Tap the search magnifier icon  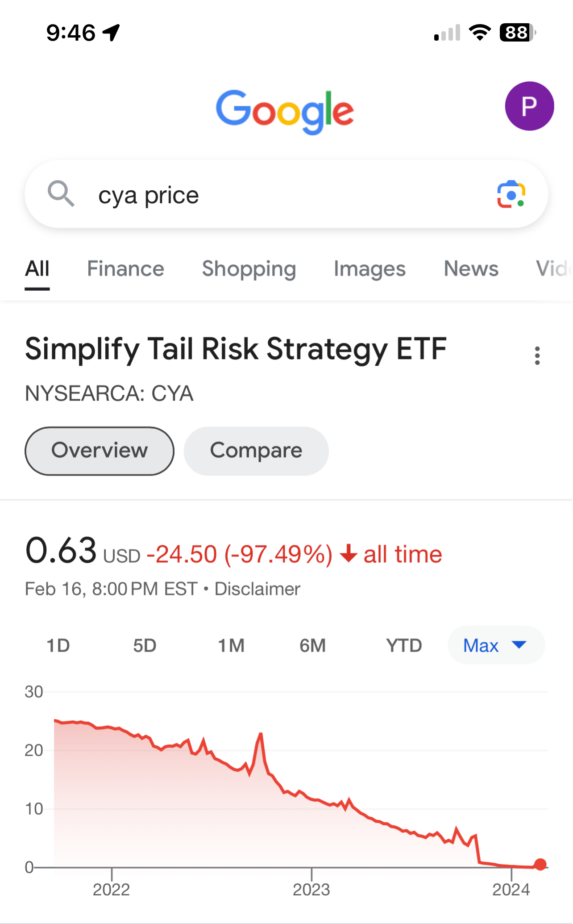tap(61, 194)
